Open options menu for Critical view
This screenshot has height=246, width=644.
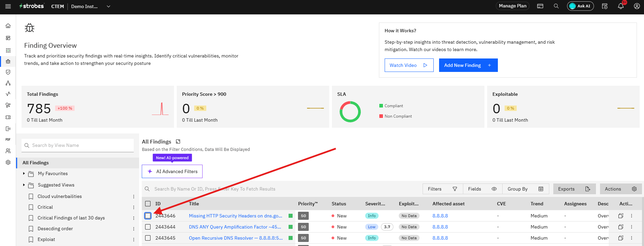click(x=134, y=207)
